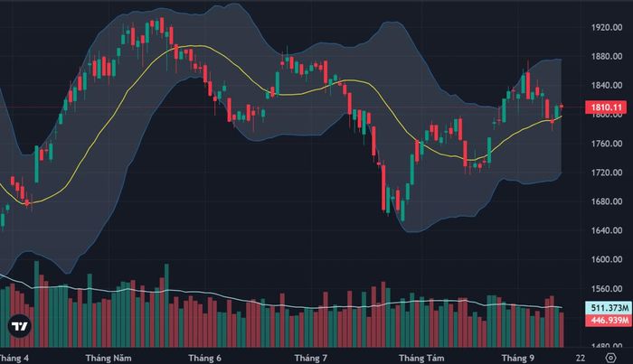Select the Tháng 4 time axis label
This screenshot has width=633, height=364.
14,358
